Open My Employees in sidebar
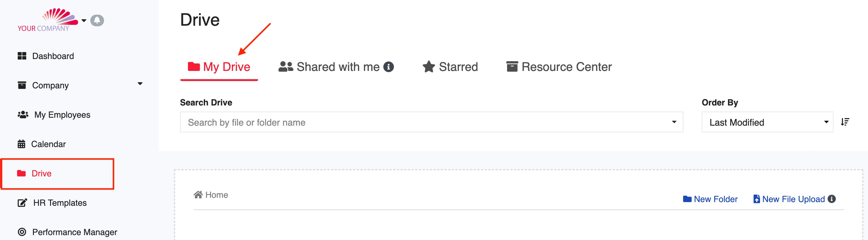 pos(54,115)
